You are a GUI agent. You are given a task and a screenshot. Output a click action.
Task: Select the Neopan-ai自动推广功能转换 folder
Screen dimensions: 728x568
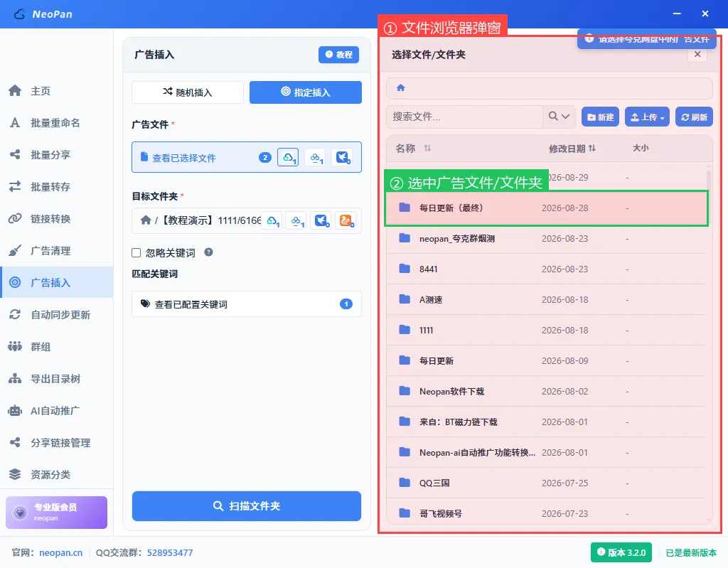tap(546, 452)
